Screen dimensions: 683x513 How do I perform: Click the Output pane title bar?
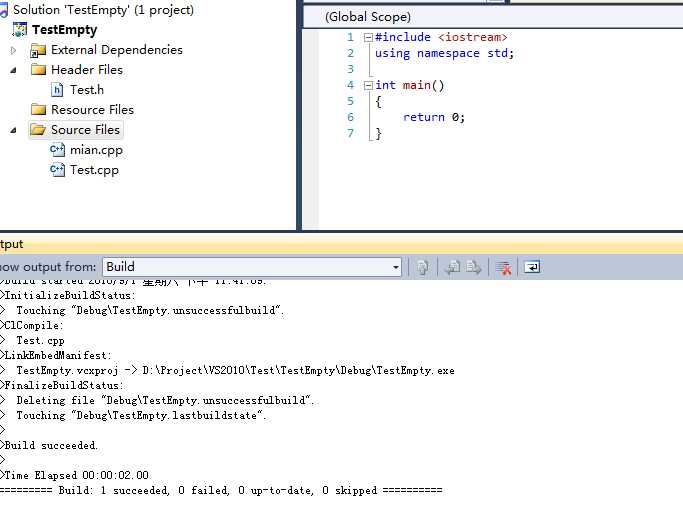tap(342, 244)
